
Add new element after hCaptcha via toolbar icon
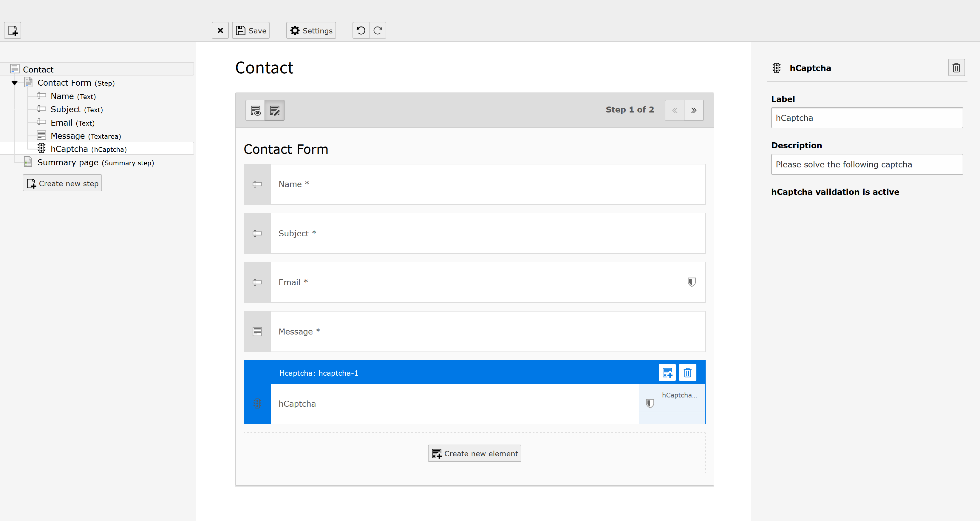click(667, 373)
